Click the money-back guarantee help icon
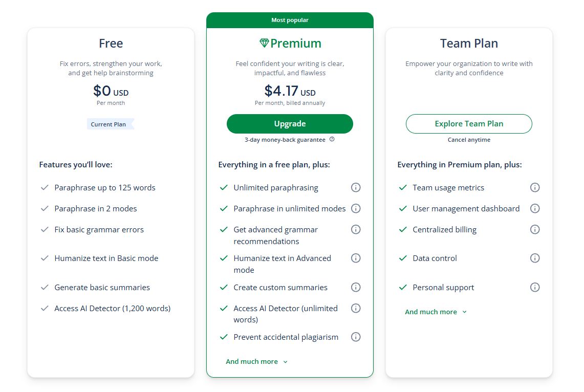This screenshot has width=584, height=392. pyautogui.click(x=332, y=139)
